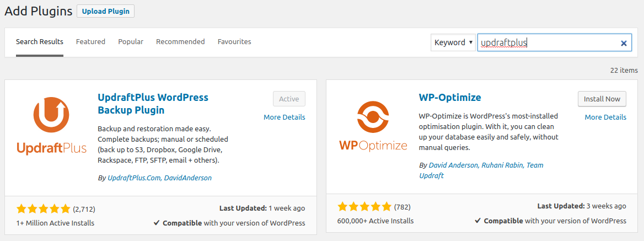Click the plugin search input field
Screen dimensions: 644x241
pos(555,42)
